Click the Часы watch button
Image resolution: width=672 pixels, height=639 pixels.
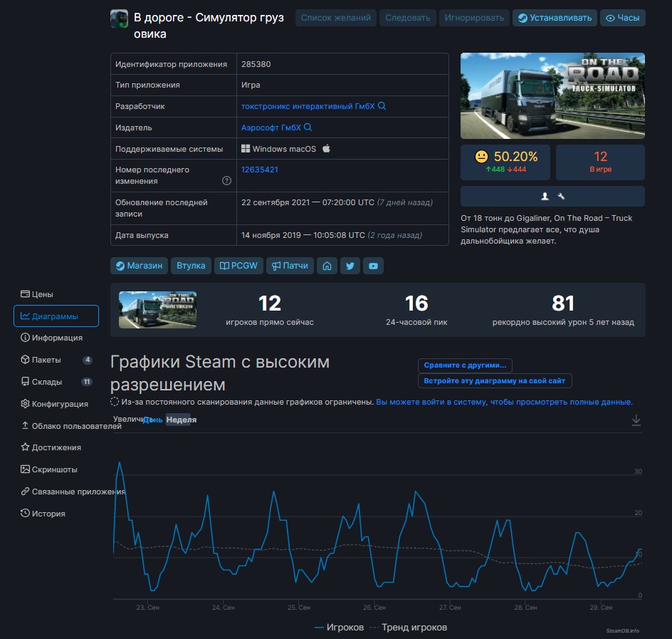[623, 18]
